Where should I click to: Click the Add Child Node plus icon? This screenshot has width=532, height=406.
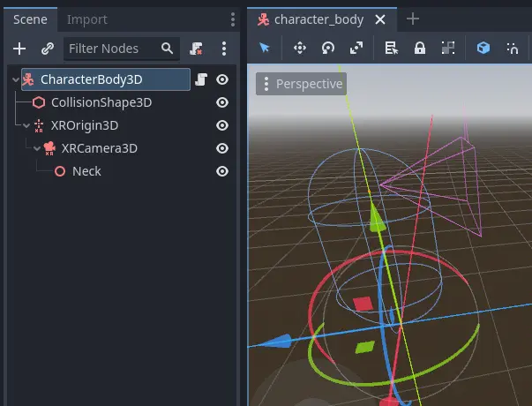point(19,49)
